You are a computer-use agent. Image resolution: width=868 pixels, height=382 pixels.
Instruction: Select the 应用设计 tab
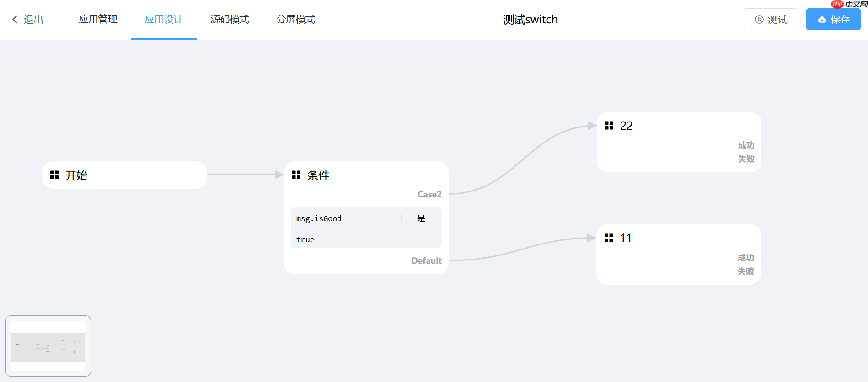tap(164, 19)
